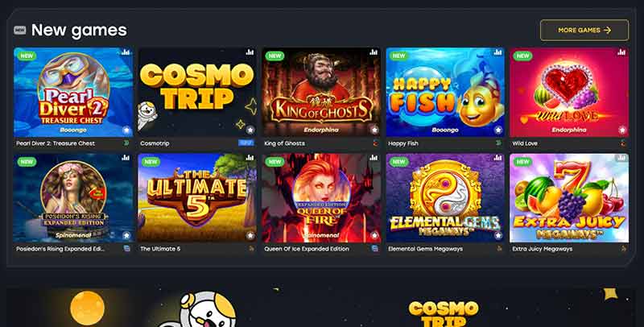Launch the Happy Fish game thumbnail

click(x=445, y=92)
